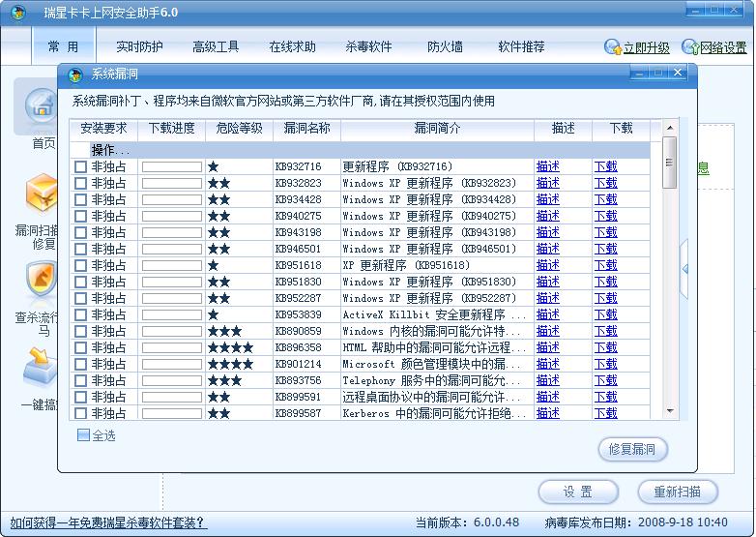Open the 软件推荐 tab

[521, 46]
